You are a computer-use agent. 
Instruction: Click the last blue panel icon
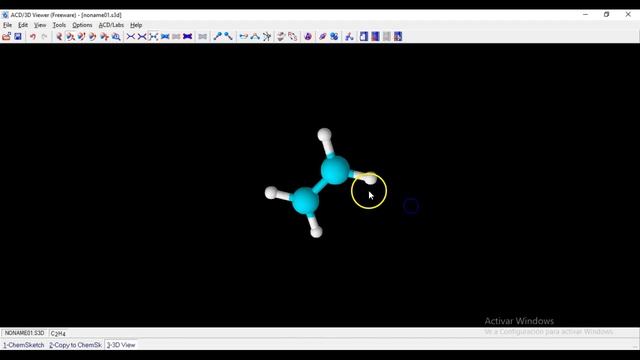398,37
